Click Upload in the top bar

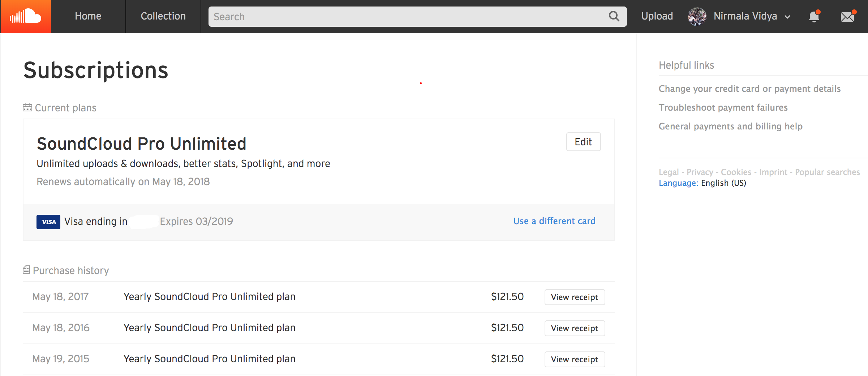click(x=657, y=16)
